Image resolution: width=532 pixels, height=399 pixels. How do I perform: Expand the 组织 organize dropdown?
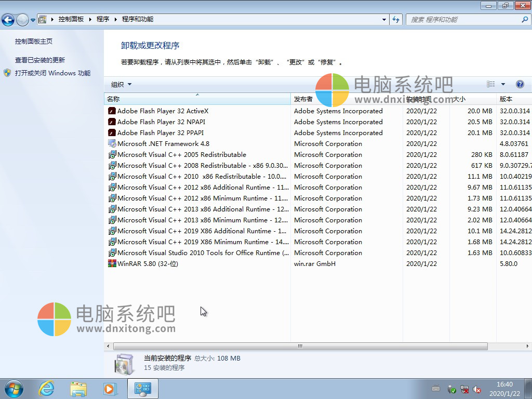tap(121, 84)
